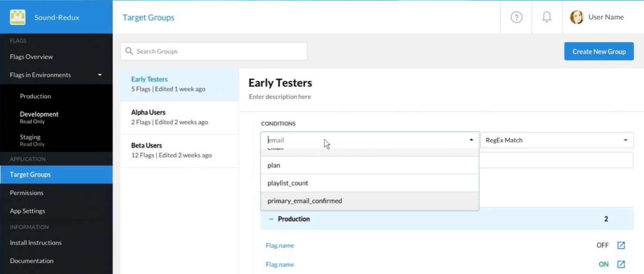Open the help question mark icon
Image resolution: width=644 pixels, height=274 pixels.
tap(516, 17)
